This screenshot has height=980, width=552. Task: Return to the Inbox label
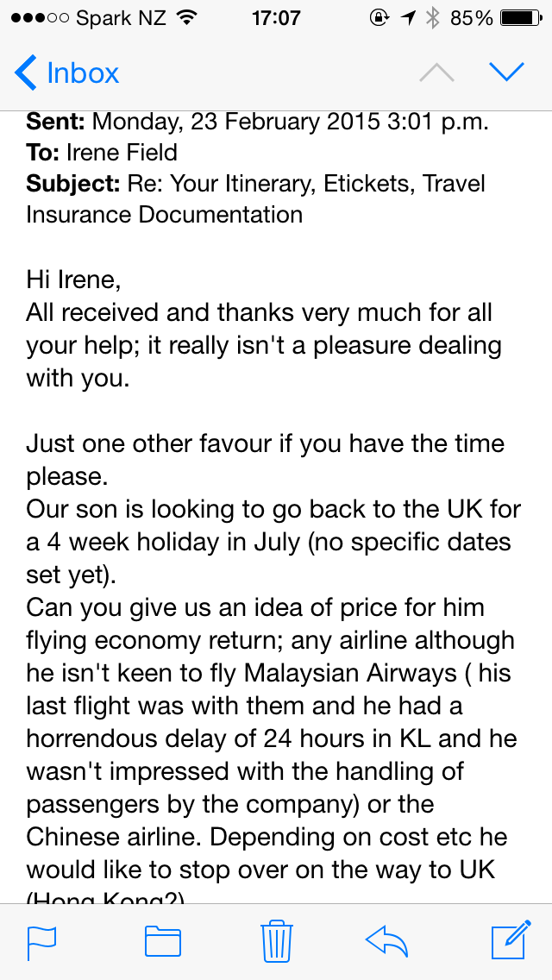83,73
